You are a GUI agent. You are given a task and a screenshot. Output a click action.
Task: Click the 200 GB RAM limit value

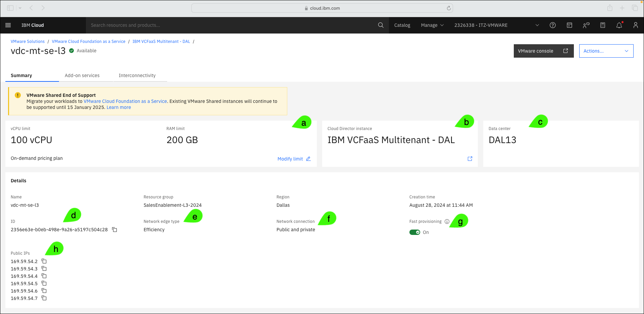click(182, 140)
